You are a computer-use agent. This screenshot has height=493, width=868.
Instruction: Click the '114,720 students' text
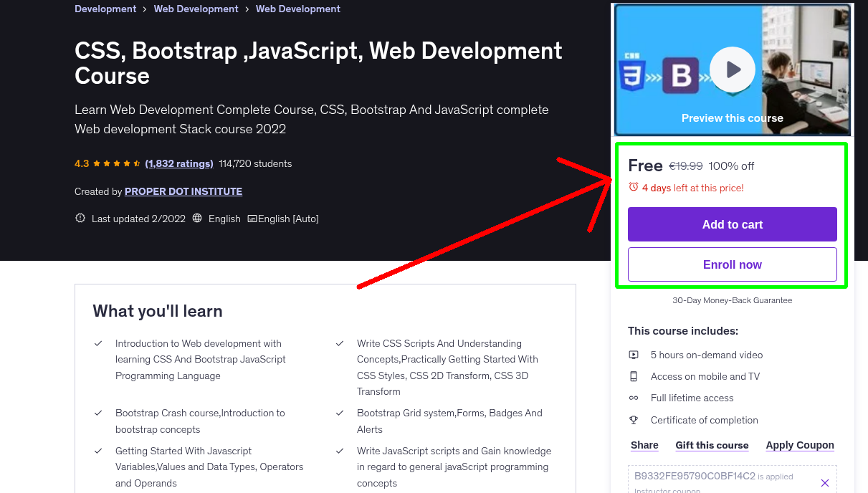255,163
